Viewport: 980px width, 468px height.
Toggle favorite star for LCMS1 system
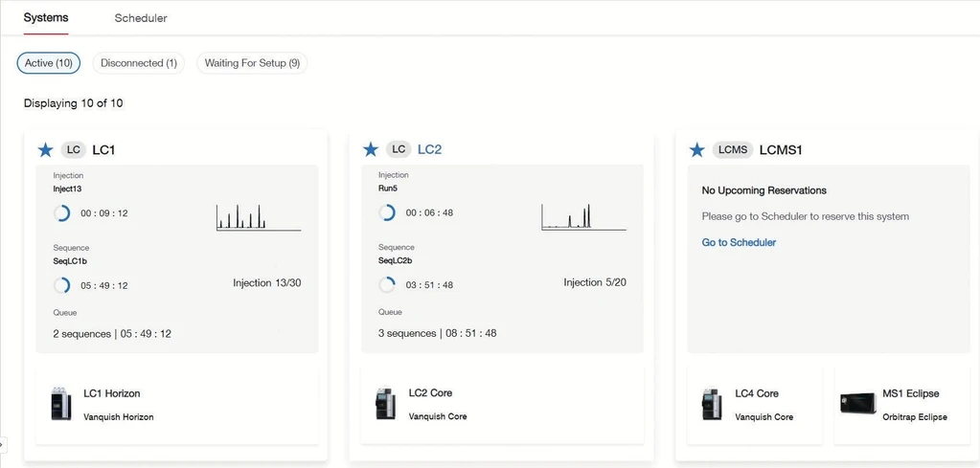pyautogui.click(x=697, y=149)
